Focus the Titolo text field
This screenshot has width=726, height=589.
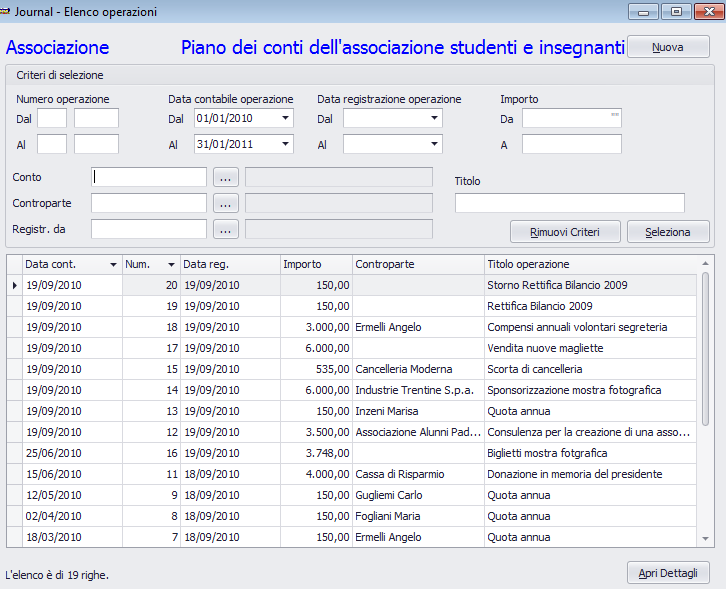pyautogui.click(x=570, y=203)
